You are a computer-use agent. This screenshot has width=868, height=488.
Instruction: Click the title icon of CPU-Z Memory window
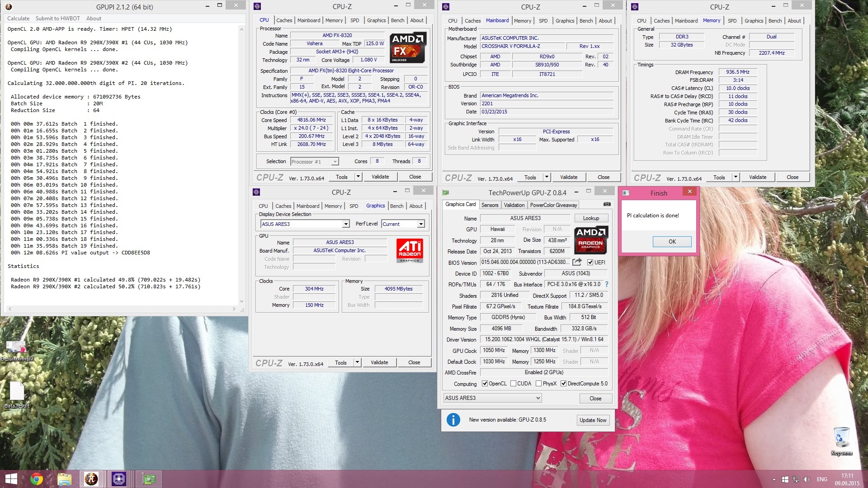(x=635, y=7)
